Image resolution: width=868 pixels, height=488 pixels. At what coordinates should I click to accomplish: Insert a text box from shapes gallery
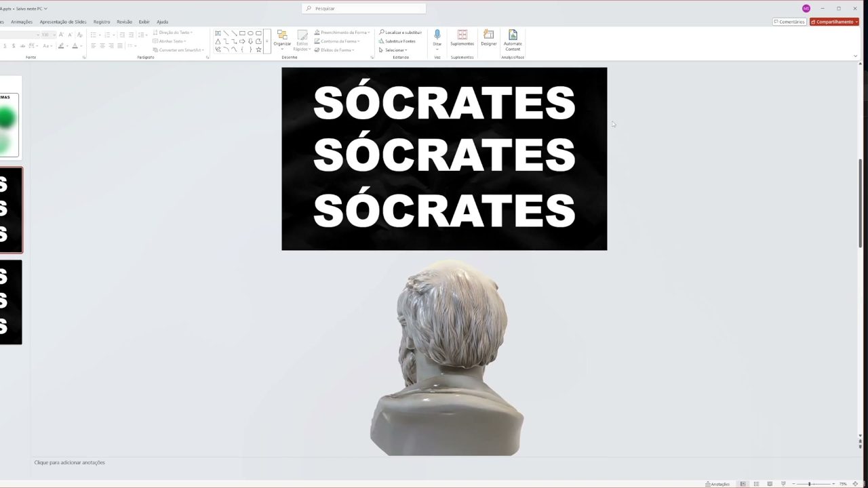(x=218, y=33)
